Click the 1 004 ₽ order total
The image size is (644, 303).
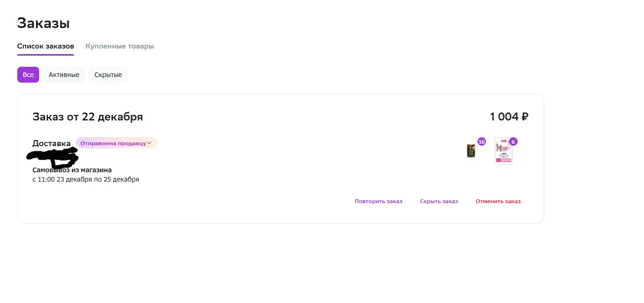click(509, 117)
